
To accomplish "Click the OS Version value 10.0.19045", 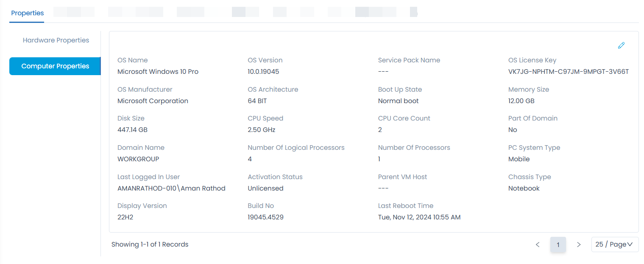I will point(263,72).
